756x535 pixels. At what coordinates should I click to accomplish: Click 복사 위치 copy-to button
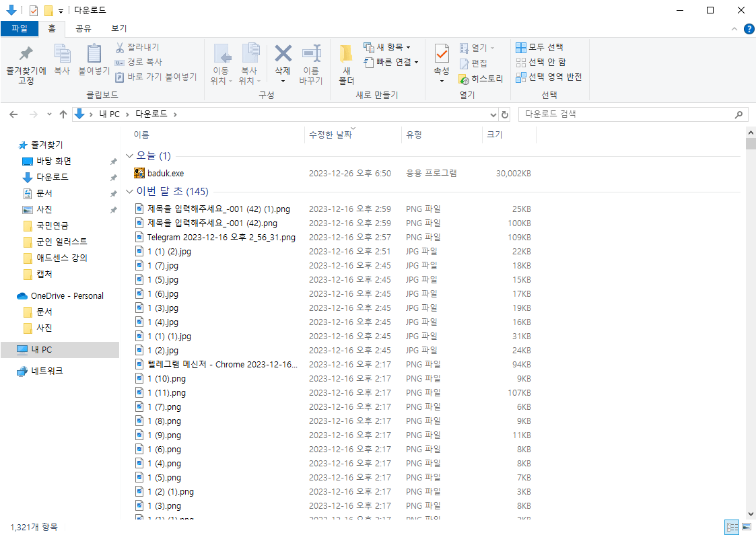[249, 64]
